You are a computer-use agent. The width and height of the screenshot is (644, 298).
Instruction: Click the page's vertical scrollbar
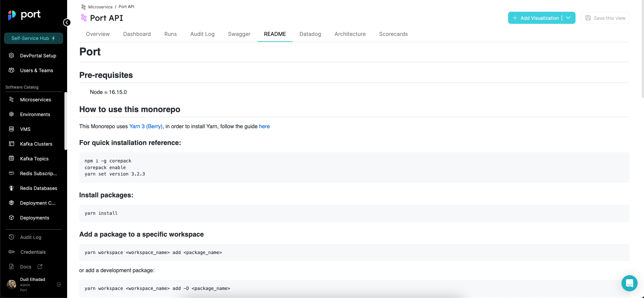coord(642,50)
